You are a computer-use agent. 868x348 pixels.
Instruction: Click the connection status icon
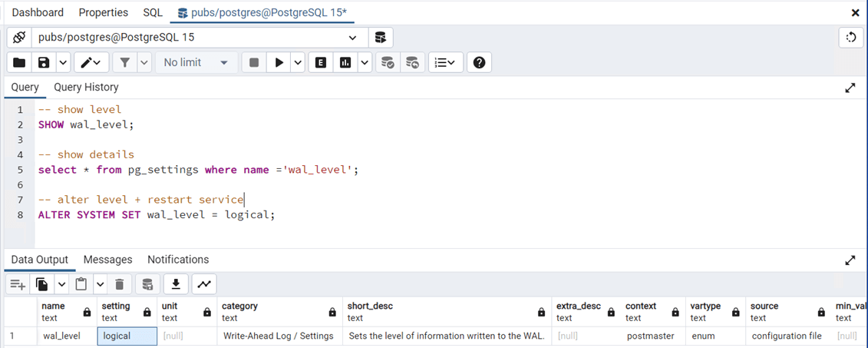pos(19,38)
